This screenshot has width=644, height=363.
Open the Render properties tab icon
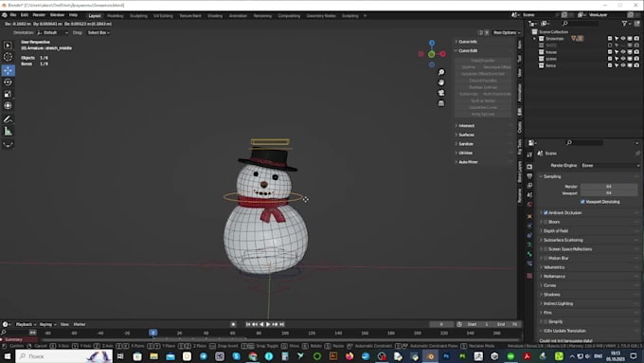click(529, 167)
